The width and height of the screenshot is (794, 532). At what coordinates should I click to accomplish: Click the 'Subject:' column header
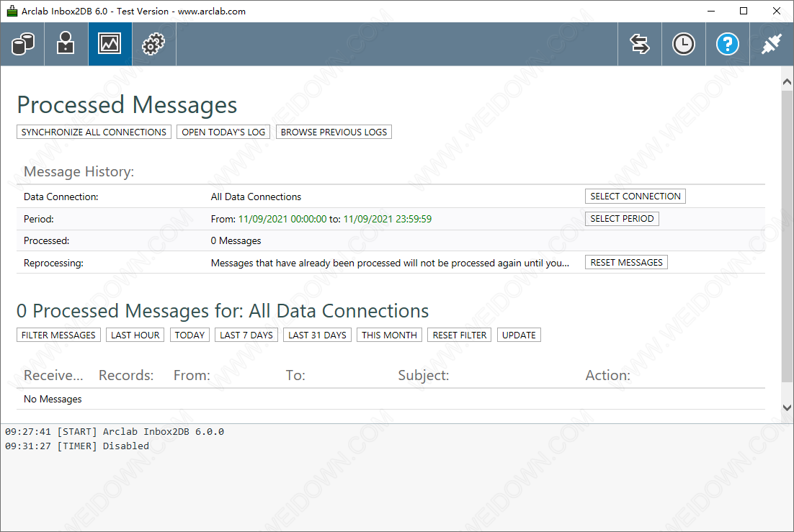click(x=424, y=375)
